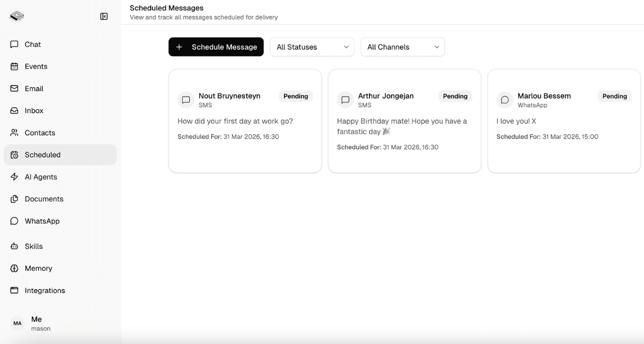This screenshot has height=344, width=644.
Task: Open the Chat section in sidebar
Action: click(x=32, y=44)
